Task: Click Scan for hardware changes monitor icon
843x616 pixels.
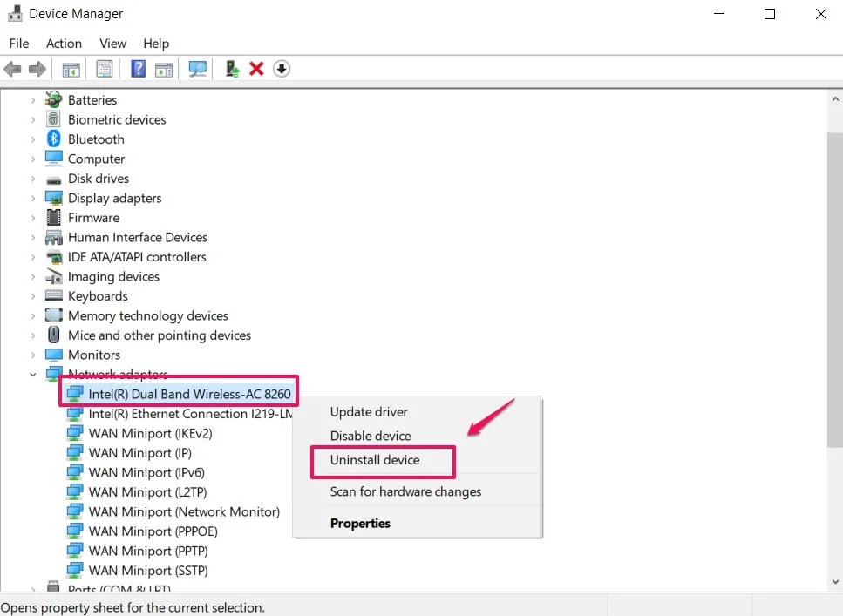Action: click(197, 69)
